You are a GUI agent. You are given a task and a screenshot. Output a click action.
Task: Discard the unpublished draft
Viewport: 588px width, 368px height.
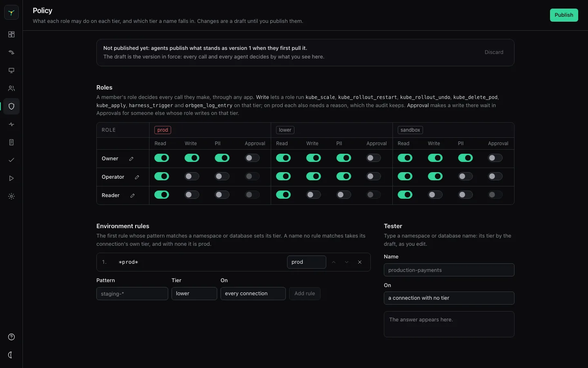[x=494, y=52]
